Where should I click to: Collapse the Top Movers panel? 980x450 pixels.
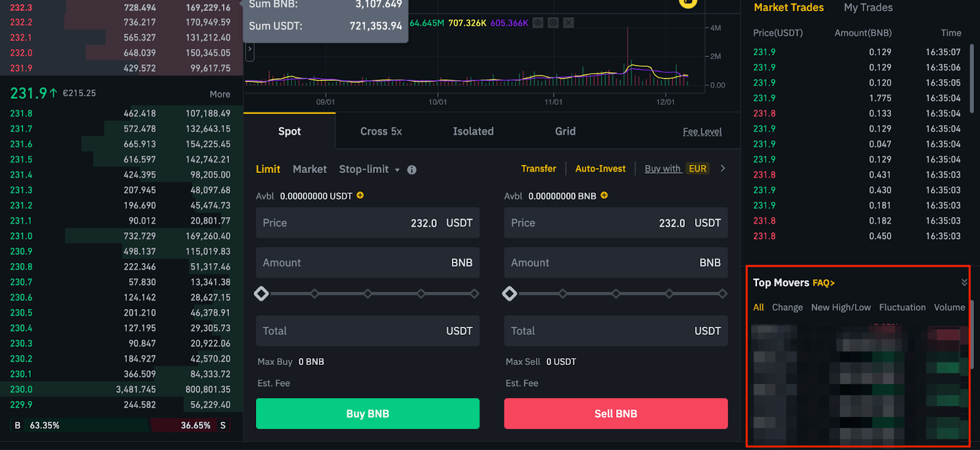coord(964,283)
